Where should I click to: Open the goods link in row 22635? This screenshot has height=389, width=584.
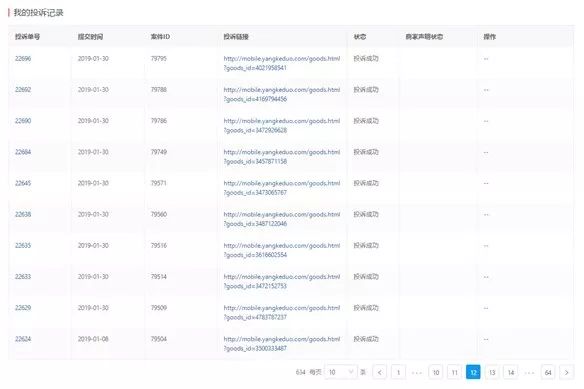coord(282,250)
